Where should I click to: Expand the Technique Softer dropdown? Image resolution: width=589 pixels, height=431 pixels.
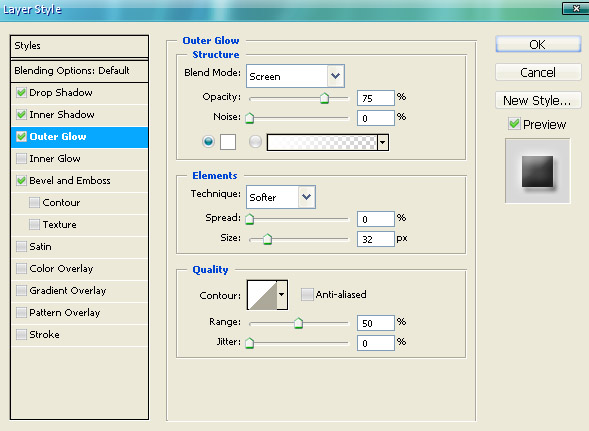pyautogui.click(x=281, y=197)
